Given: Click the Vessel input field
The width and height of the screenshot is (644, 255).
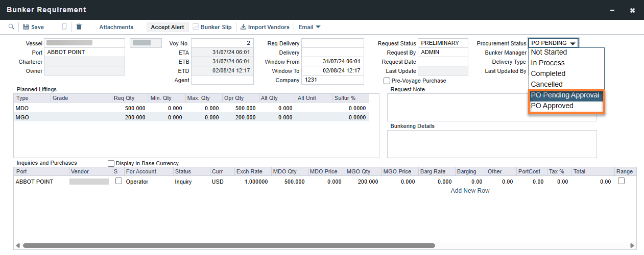Looking at the screenshot, I should coord(84,43).
